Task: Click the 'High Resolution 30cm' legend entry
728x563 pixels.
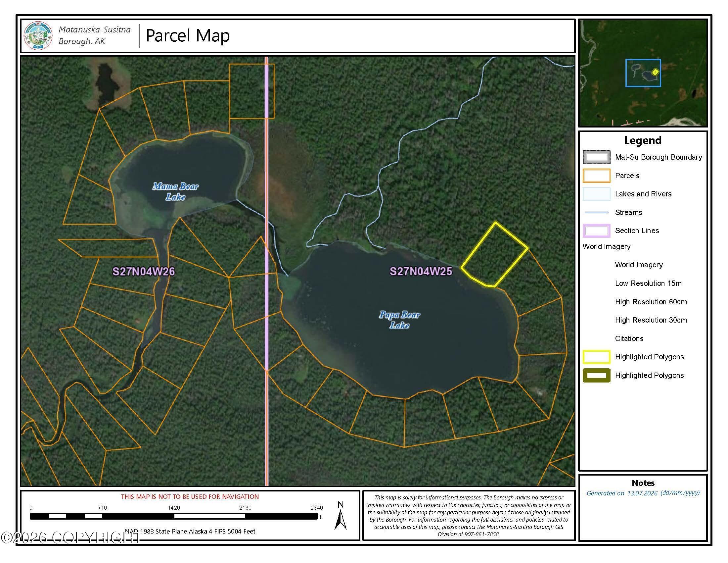Action: pyautogui.click(x=651, y=320)
